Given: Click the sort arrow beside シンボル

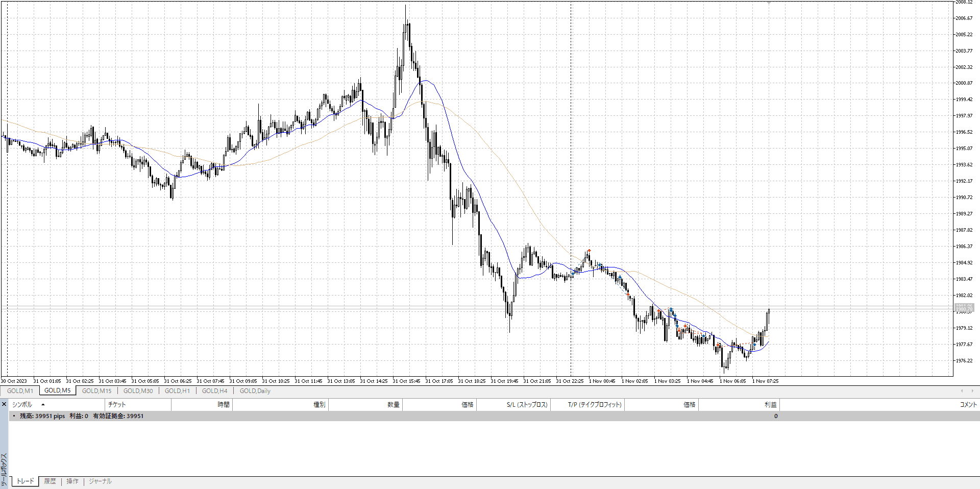Looking at the screenshot, I should pyautogui.click(x=43, y=405).
